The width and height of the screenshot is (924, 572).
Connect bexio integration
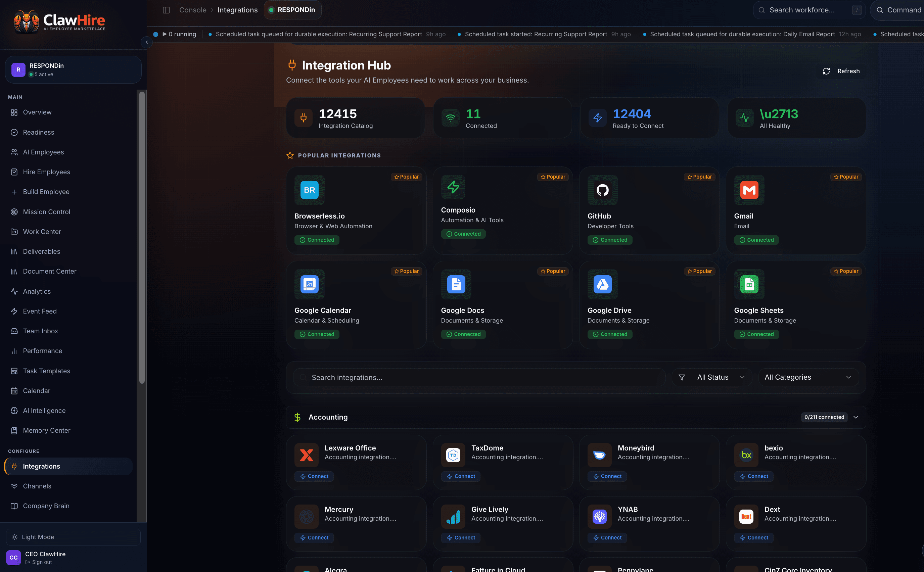pos(754,476)
